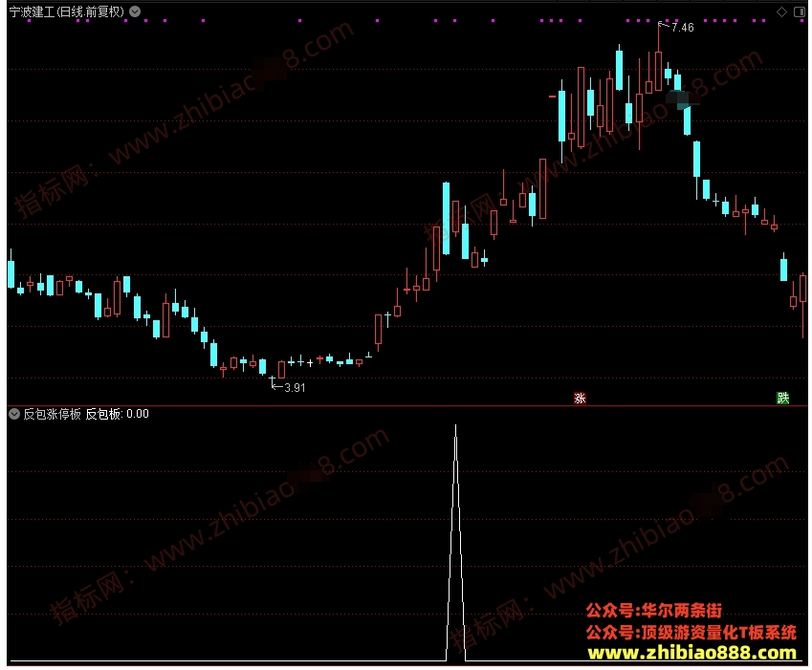This screenshot has height=670, width=812.
Task: Click the 宁波建工 (日线.前复权) title text
Action: pos(67,11)
